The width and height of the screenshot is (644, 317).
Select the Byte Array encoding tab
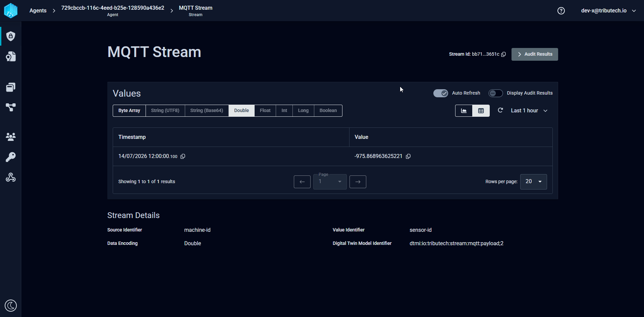pos(129,111)
